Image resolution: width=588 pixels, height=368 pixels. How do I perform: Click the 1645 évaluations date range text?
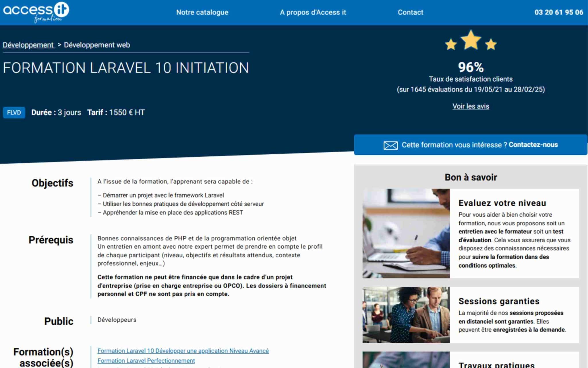click(x=471, y=89)
